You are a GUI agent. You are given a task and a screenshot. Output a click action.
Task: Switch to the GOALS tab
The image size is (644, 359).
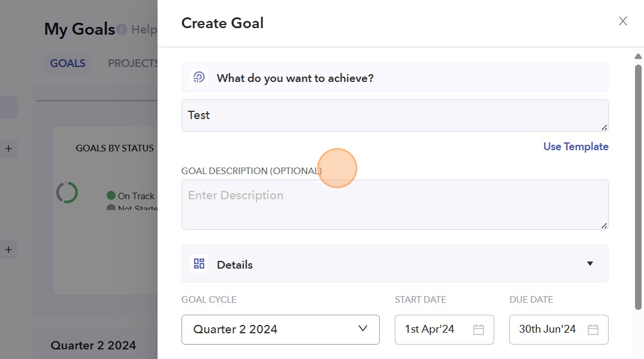click(x=68, y=63)
